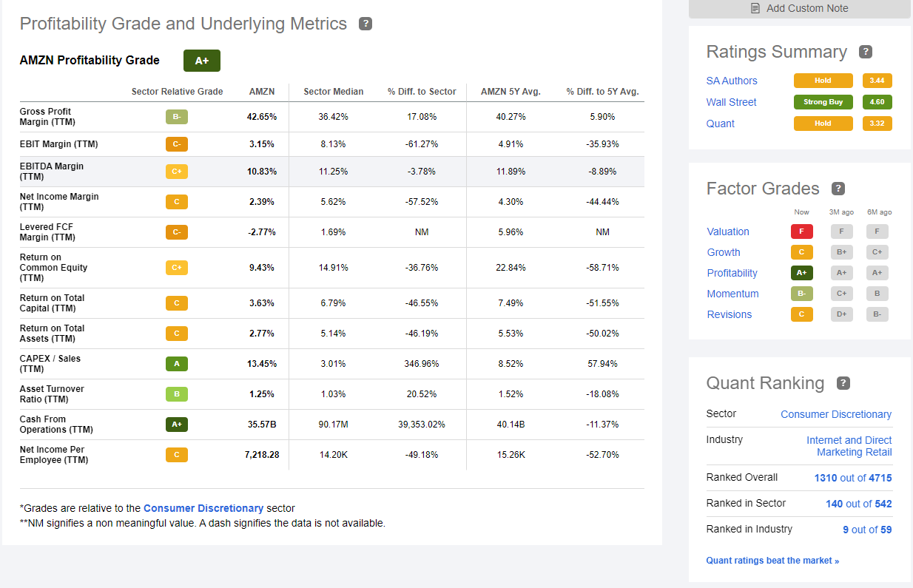
Task: Click the note icon in Add Custom Note
Action: pyautogui.click(x=755, y=8)
